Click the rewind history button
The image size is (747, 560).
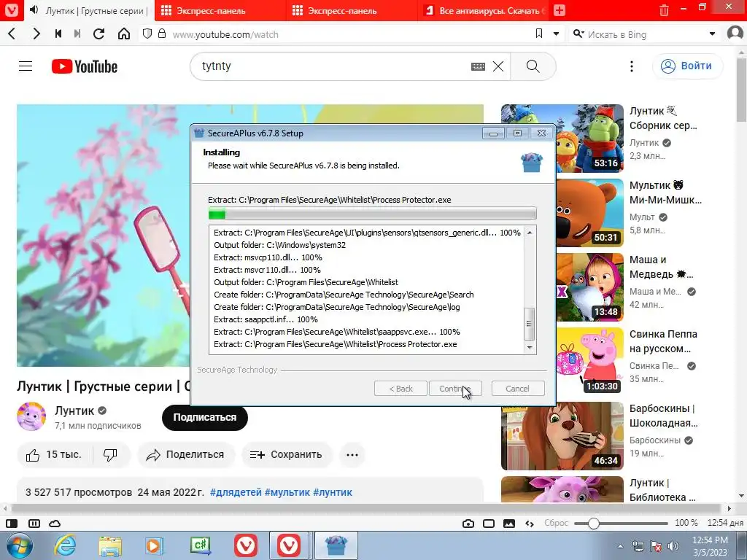pyautogui.click(x=58, y=34)
